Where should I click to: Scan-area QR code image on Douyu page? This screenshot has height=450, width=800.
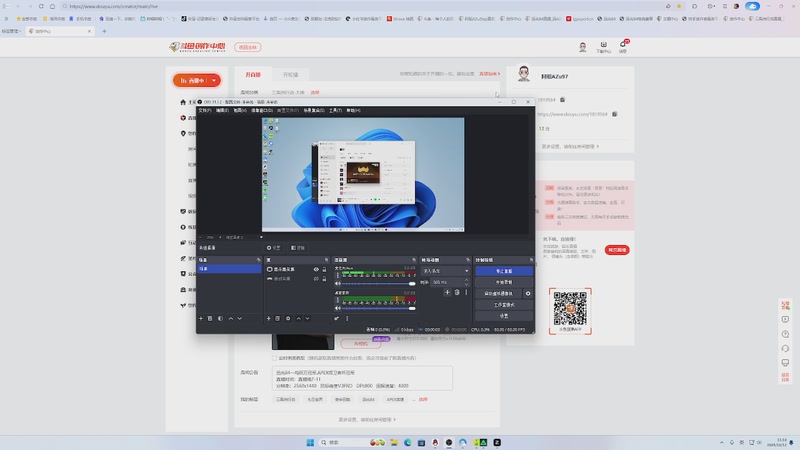(x=570, y=308)
